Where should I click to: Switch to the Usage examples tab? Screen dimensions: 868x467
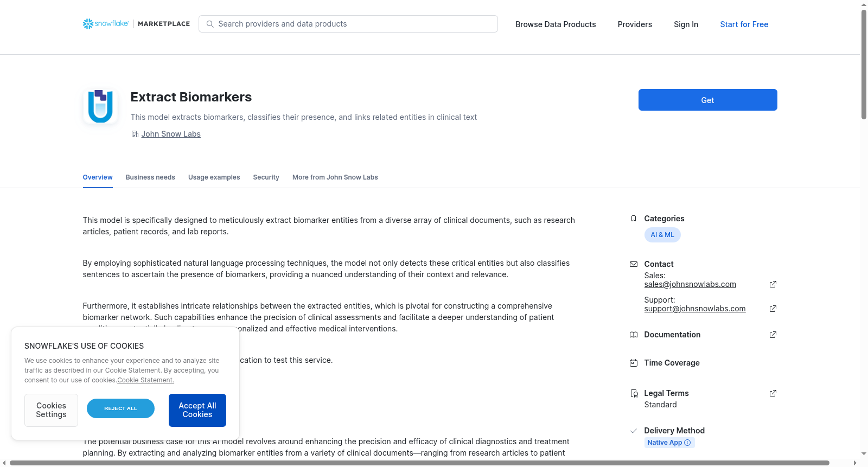214,177
